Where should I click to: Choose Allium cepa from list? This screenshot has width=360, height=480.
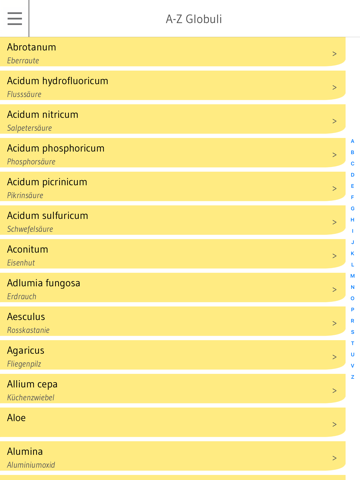point(173,388)
